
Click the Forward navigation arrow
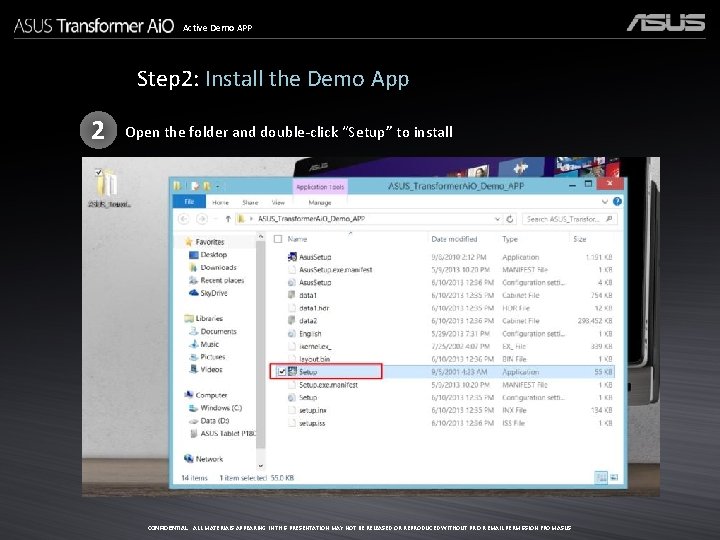tap(202, 219)
